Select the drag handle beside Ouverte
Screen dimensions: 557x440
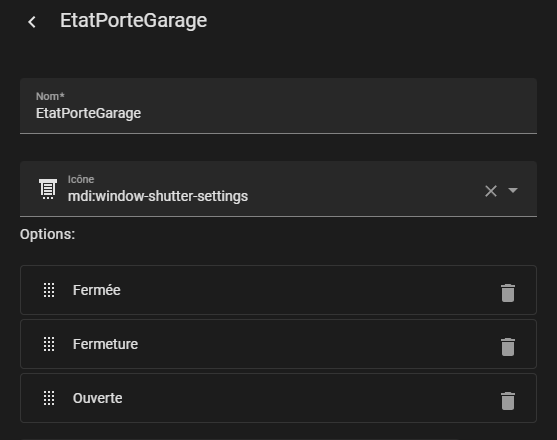49,398
